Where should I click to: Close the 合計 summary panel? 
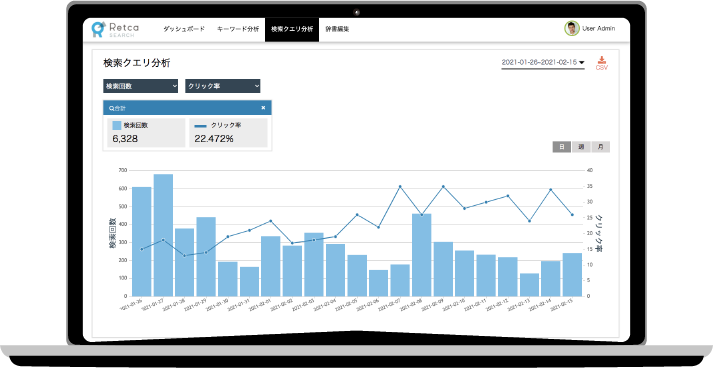point(263,108)
